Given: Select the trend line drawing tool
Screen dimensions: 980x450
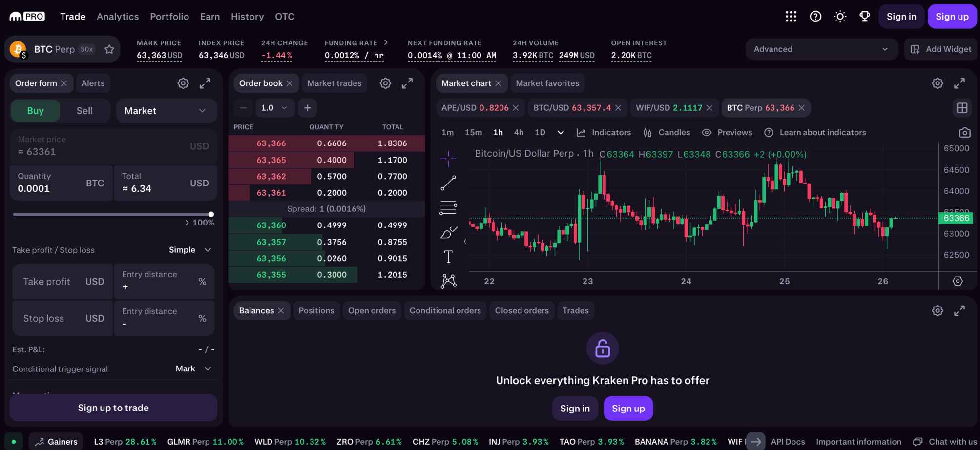Looking at the screenshot, I should click(x=448, y=183).
